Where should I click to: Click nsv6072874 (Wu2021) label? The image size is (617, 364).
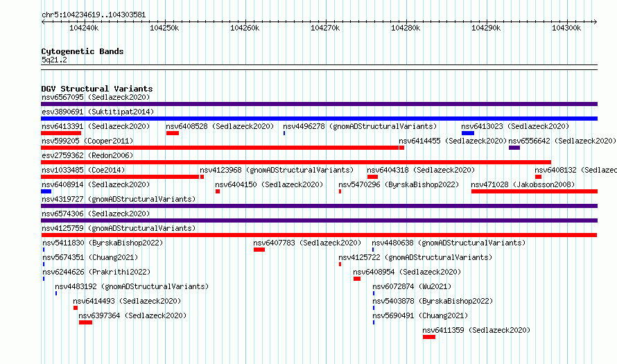pyautogui.click(x=412, y=286)
